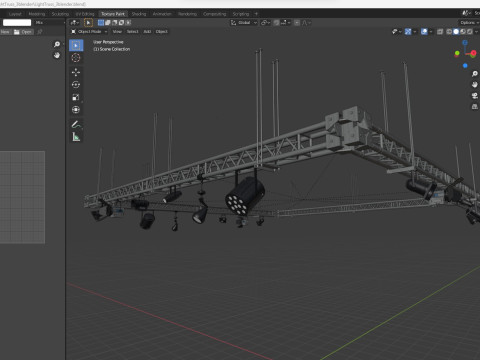Choose subtract selection mode icon

tap(114, 23)
